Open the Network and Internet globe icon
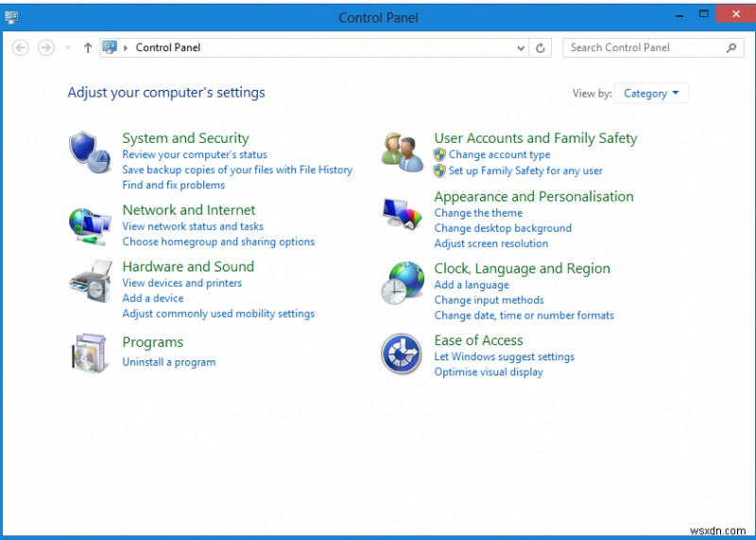The height and width of the screenshot is (540, 756). pos(90,226)
